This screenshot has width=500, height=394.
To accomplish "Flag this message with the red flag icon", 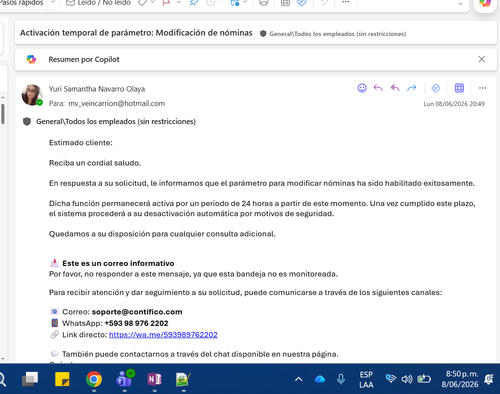I will [166, 3].
